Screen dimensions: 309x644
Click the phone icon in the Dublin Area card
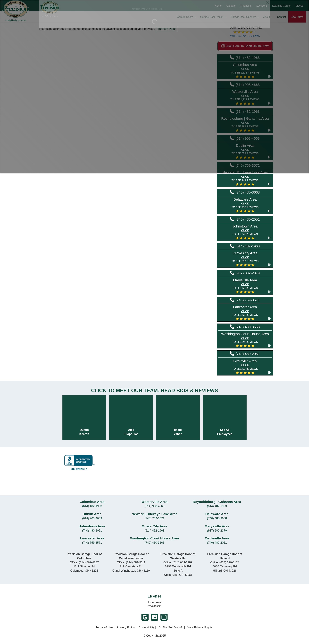coord(232,138)
